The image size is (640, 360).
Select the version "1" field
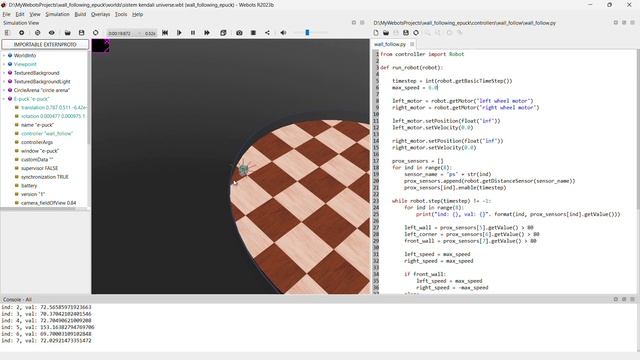point(33,194)
